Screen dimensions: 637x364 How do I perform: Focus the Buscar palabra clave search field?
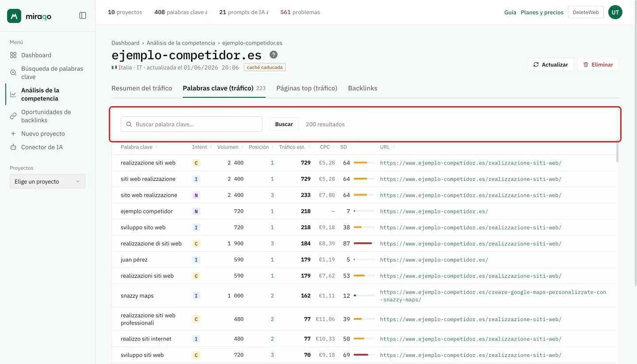pos(192,124)
